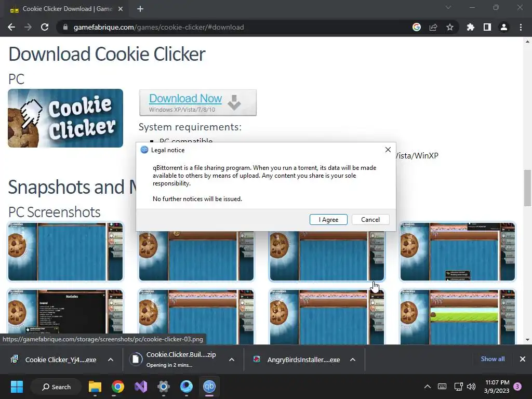The image size is (532, 399).
Task: Open the first screenshot in the top row
Action: pos(65,252)
